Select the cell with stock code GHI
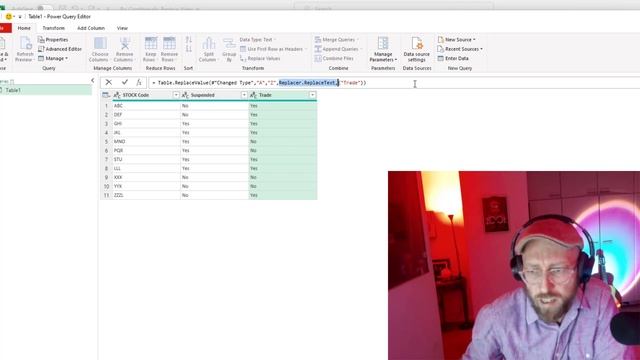The image size is (640, 360). point(146,124)
